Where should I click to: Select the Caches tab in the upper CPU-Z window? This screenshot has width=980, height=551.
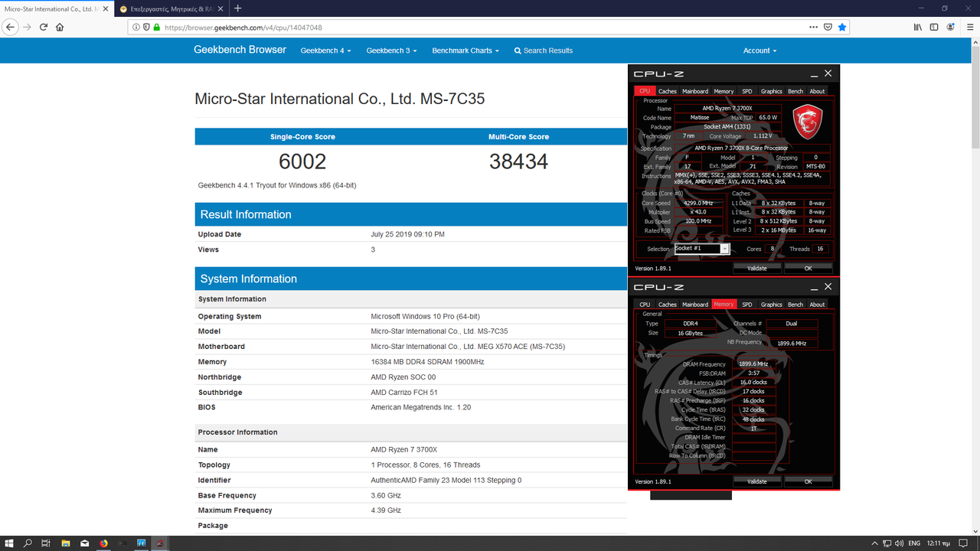click(668, 91)
